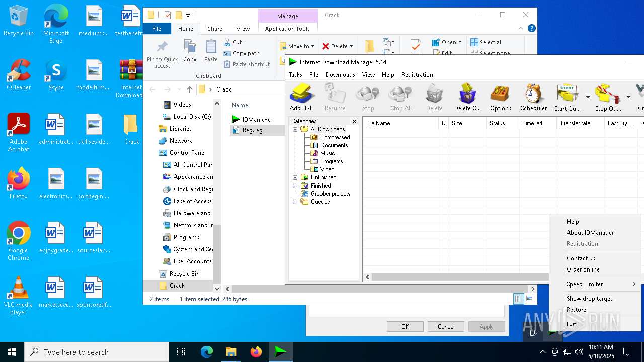Click the Stop All toolbar icon
This screenshot has width=644, height=362.
pos(401,98)
